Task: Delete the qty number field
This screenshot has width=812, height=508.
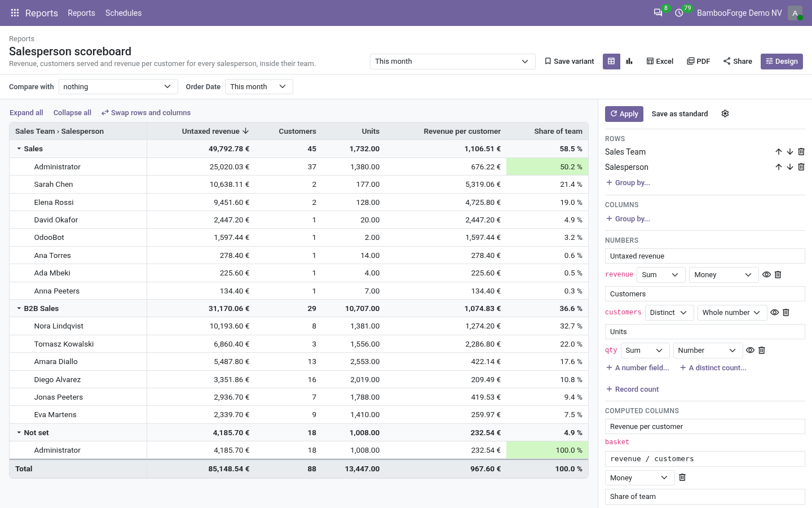Action: 762,351
